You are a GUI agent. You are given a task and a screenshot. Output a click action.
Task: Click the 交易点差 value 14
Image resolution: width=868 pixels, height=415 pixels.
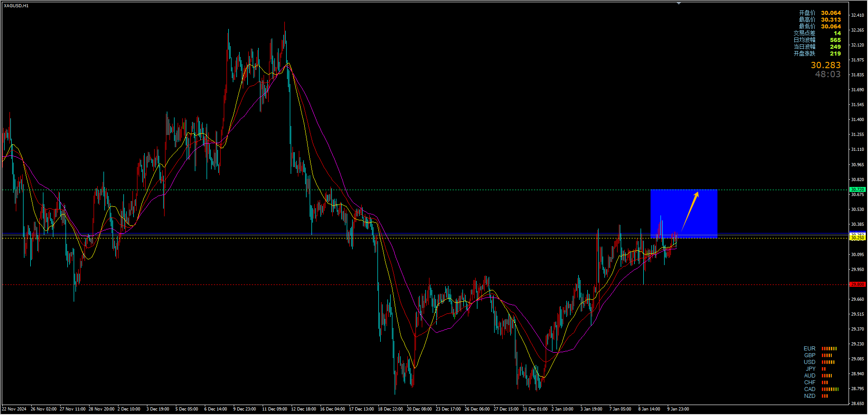tap(837, 33)
